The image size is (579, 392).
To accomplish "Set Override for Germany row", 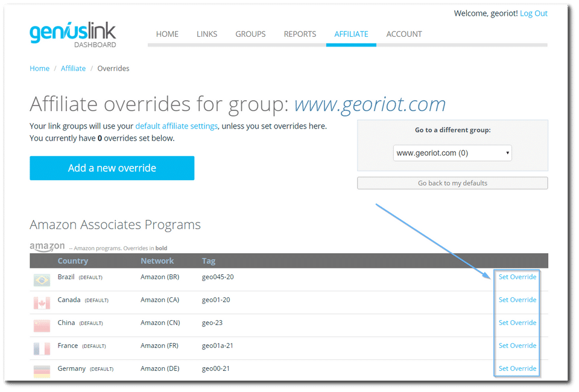I will (517, 368).
